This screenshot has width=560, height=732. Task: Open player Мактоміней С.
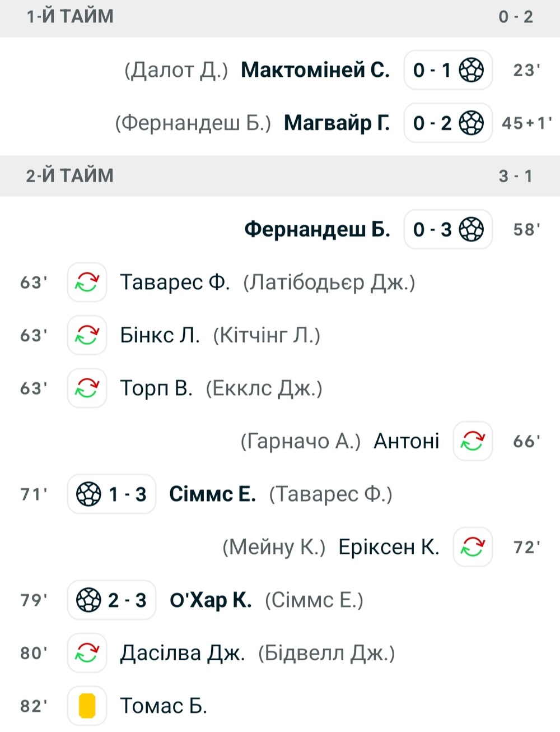[315, 70]
